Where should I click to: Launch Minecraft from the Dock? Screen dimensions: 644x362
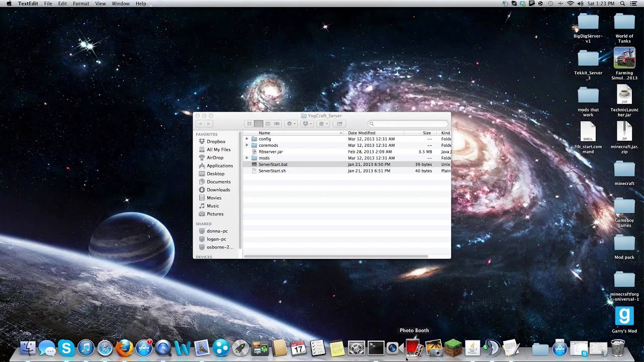[x=453, y=348]
